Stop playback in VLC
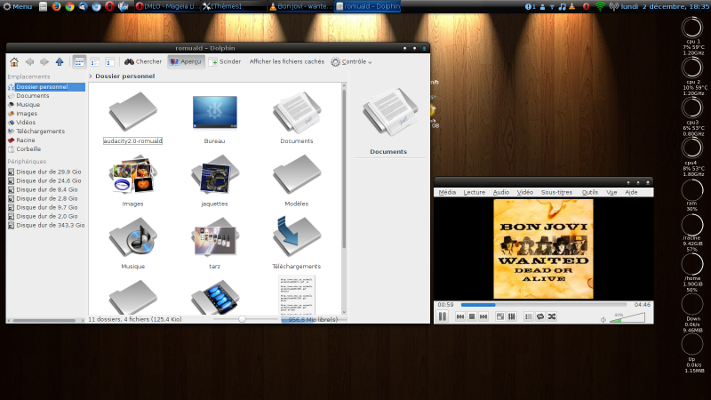Viewport: 711px width, 400px height. pyautogui.click(x=472, y=317)
